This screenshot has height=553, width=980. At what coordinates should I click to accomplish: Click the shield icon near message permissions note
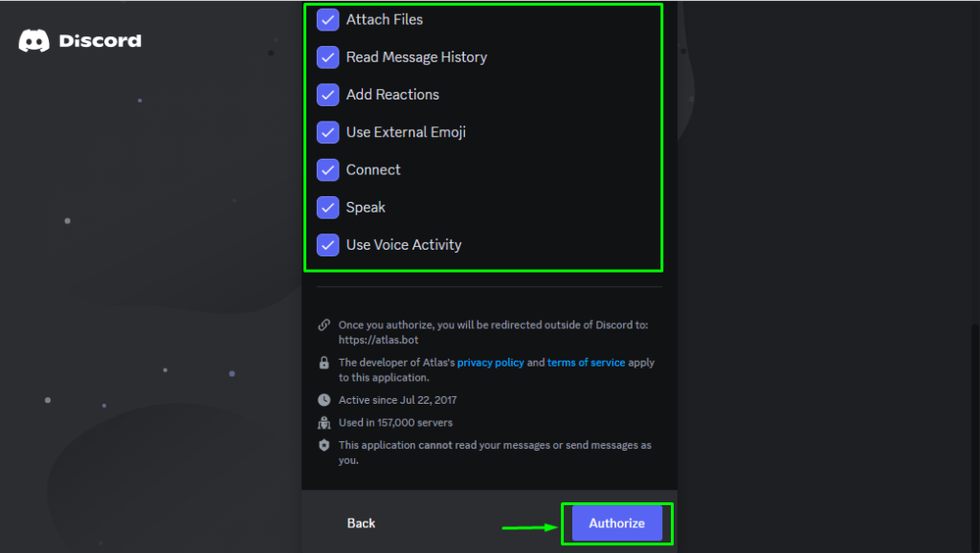click(323, 445)
